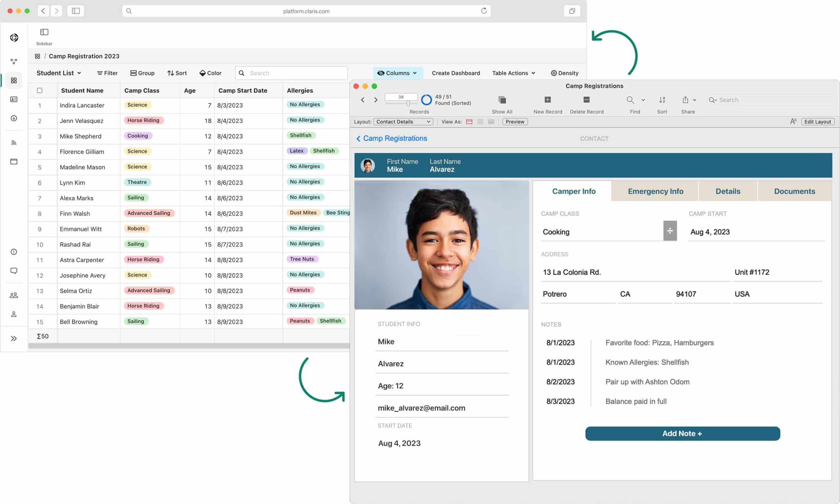Image resolution: width=840 pixels, height=504 pixels.
Task: Expand sidebar with double-chevron icon
Action: click(13, 338)
